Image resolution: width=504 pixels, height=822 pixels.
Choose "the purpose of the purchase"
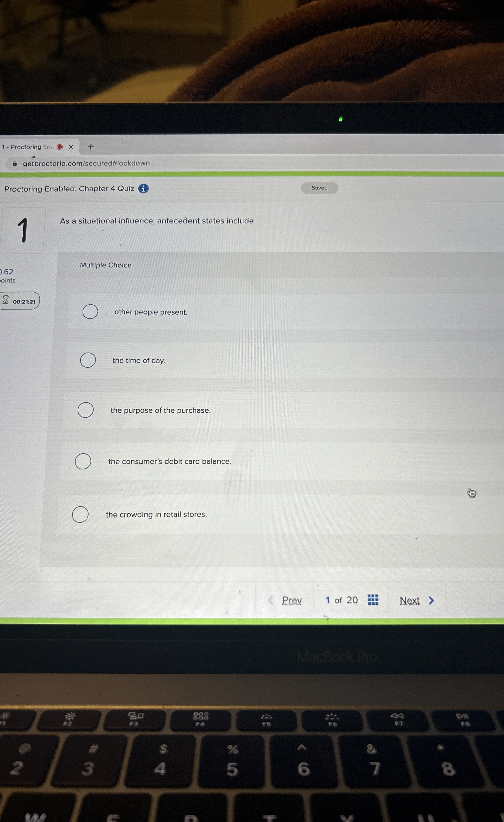point(86,410)
